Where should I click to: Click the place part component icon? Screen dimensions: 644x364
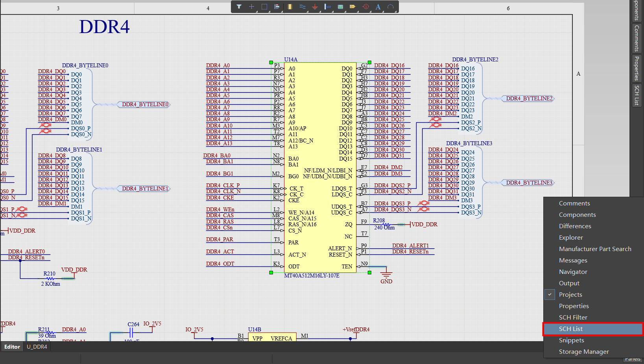pyautogui.click(x=290, y=7)
